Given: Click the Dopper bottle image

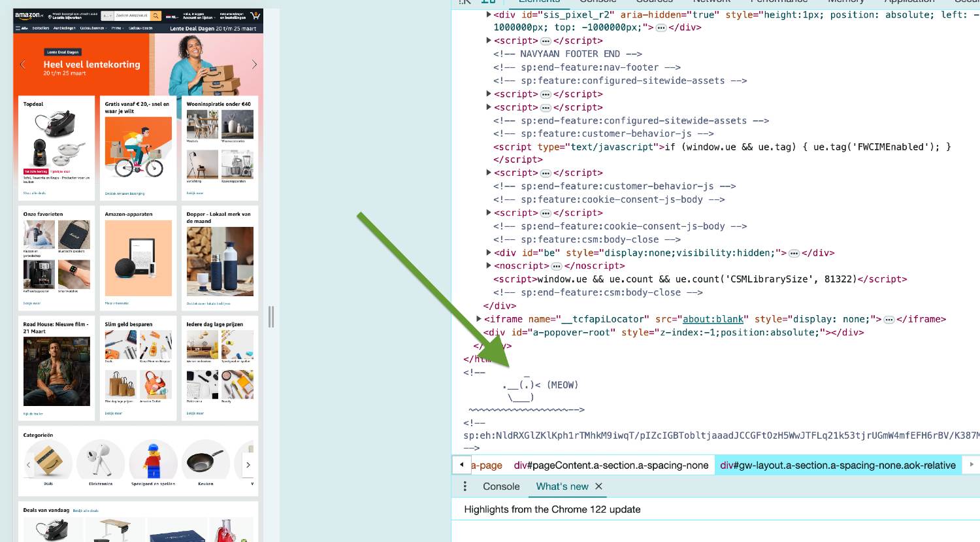Looking at the screenshot, I should point(220,262).
